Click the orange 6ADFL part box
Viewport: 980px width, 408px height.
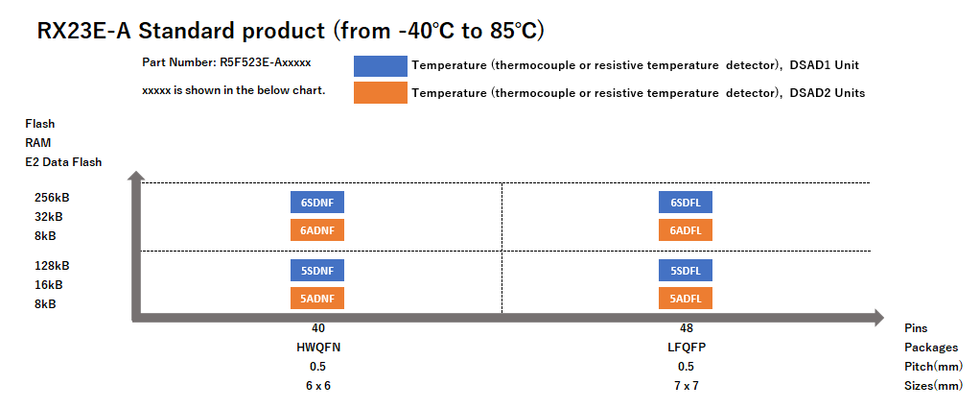[x=686, y=230]
